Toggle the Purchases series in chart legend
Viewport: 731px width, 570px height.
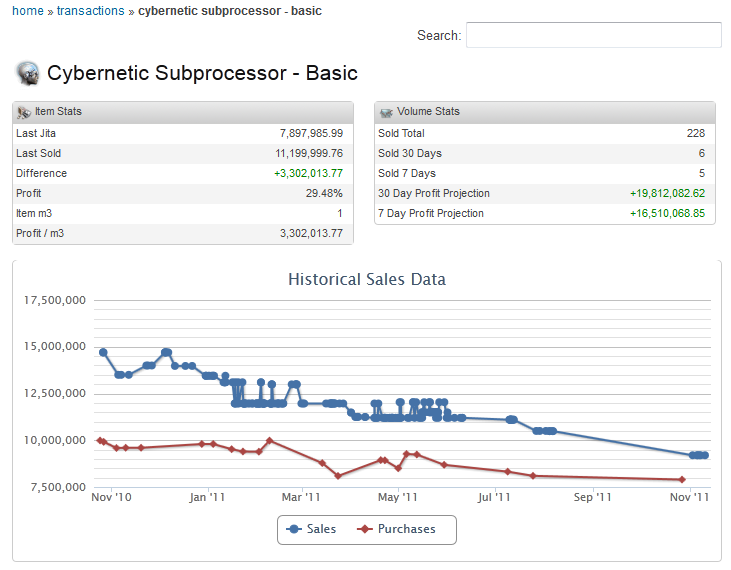[397, 529]
